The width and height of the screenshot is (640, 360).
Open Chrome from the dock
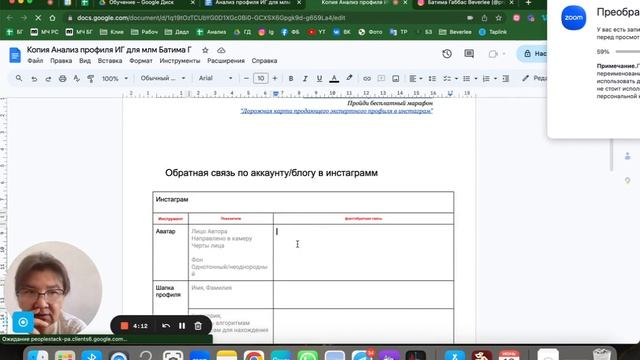(253, 356)
